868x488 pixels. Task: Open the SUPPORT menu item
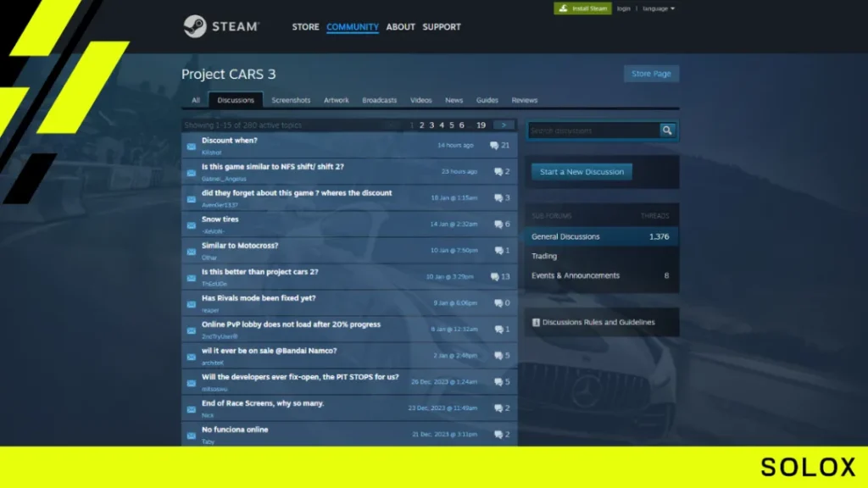coord(441,26)
